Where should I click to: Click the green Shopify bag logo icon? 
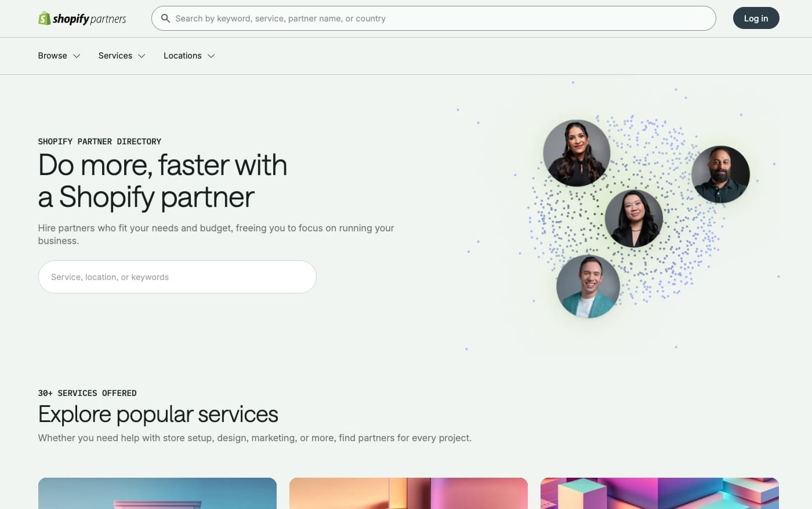point(44,18)
